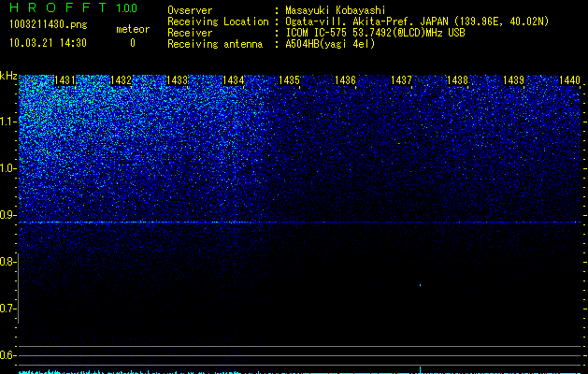
Task: Click the 0.9 kHz axis label
Action: [7, 215]
